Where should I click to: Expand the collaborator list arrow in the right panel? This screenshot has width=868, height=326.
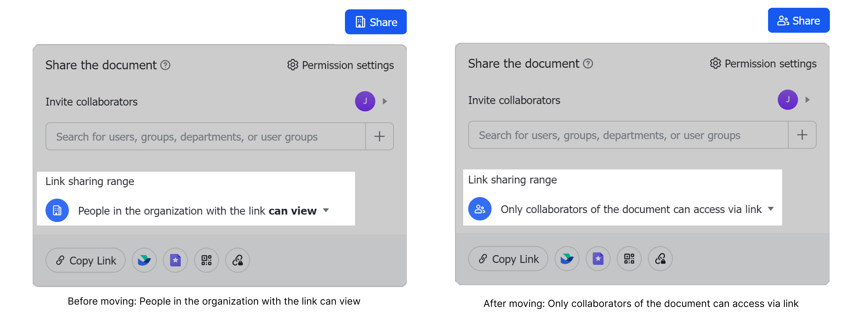807,100
